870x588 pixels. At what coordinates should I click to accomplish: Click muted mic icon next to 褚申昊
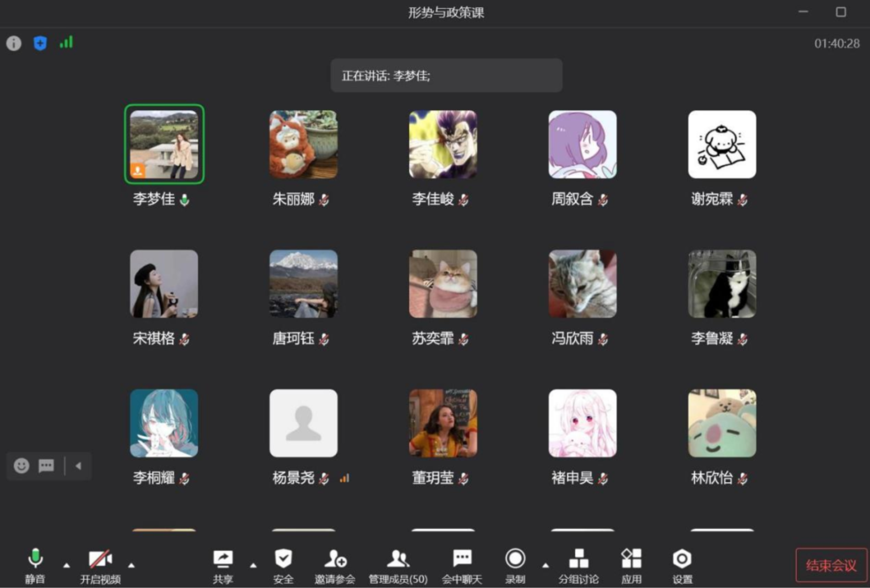603,478
